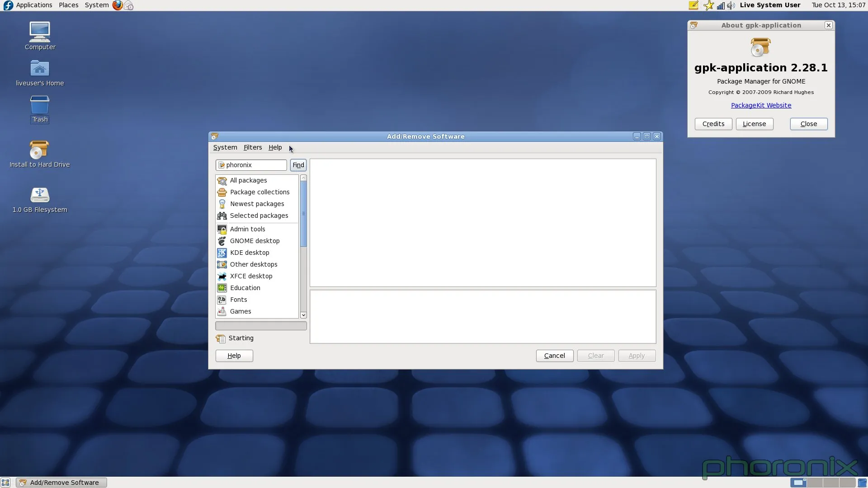Viewport: 868px width, 488px height.
Task: Click the mail launcher icon in the top panel
Action: click(x=129, y=5)
